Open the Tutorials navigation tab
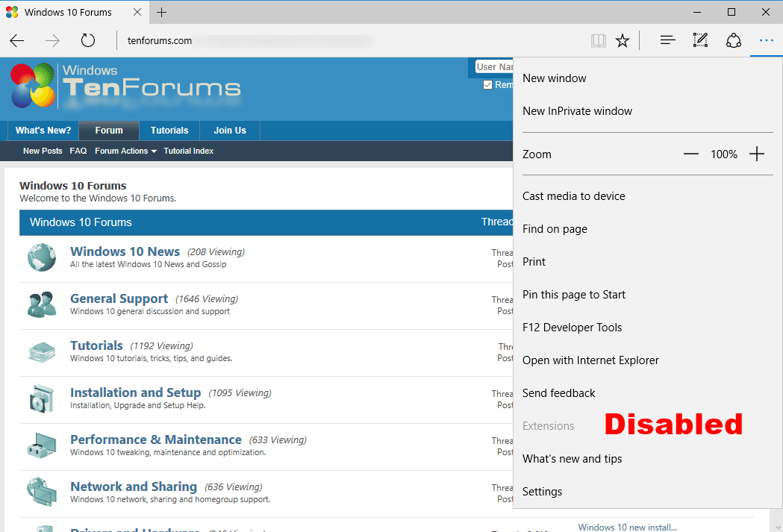The height and width of the screenshot is (532, 783). pyautogui.click(x=169, y=131)
